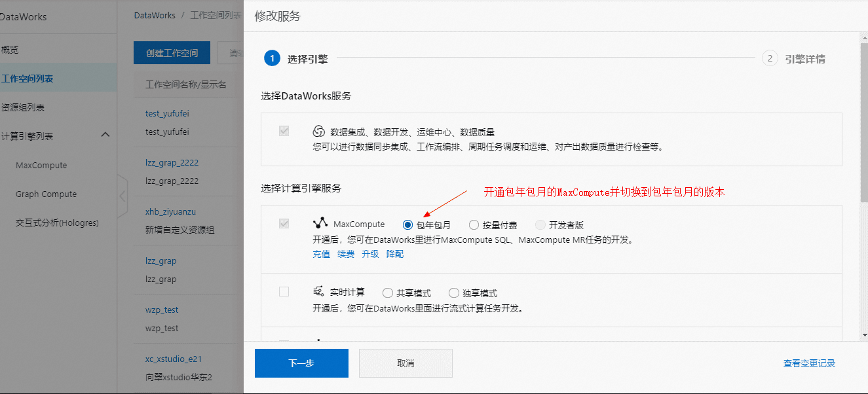Open the lzz_grap workspace link
Viewport: 868px width, 394px height.
click(x=161, y=260)
